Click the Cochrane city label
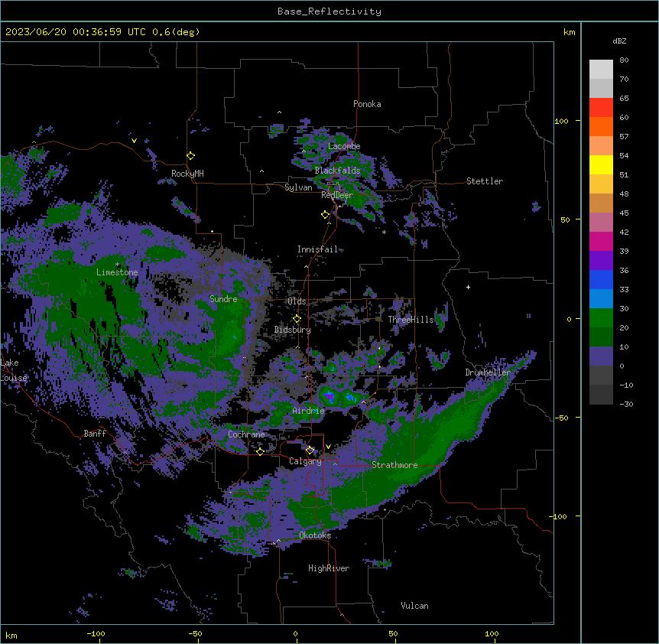 point(246,434)
